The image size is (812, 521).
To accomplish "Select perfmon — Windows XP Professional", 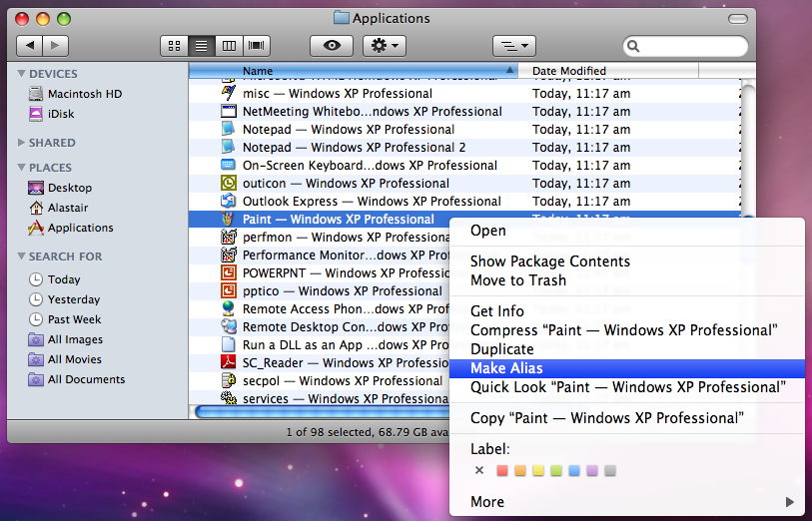I will pos(319,237).
